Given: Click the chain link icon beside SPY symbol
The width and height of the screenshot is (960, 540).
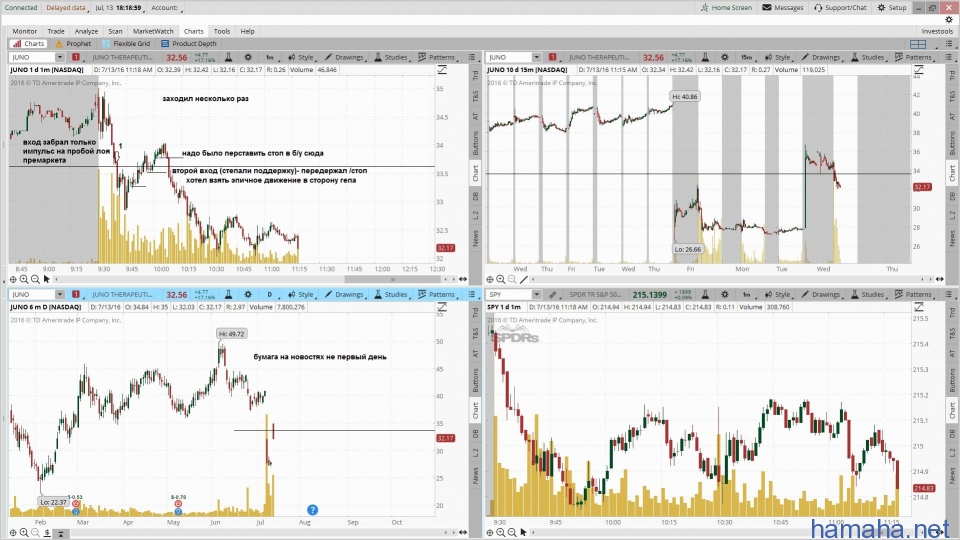Looking at the screenshot, I should [553, 294].
